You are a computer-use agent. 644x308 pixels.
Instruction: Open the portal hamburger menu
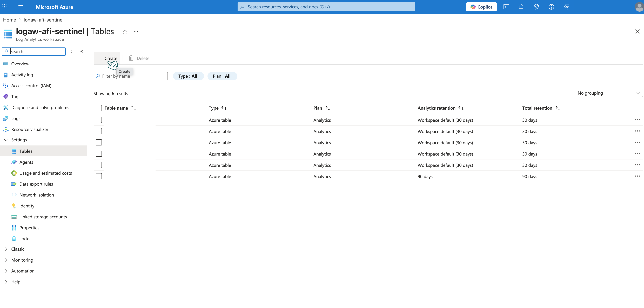tap(21, 7)
